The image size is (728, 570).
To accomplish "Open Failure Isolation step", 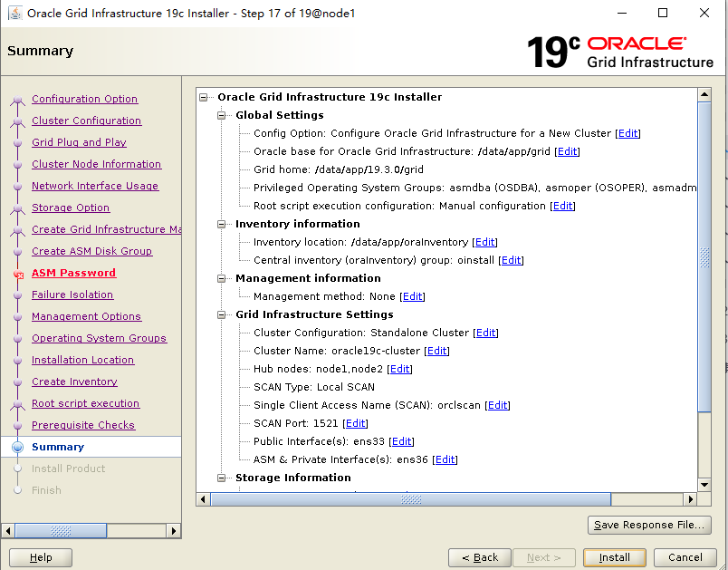I will 72,295.
